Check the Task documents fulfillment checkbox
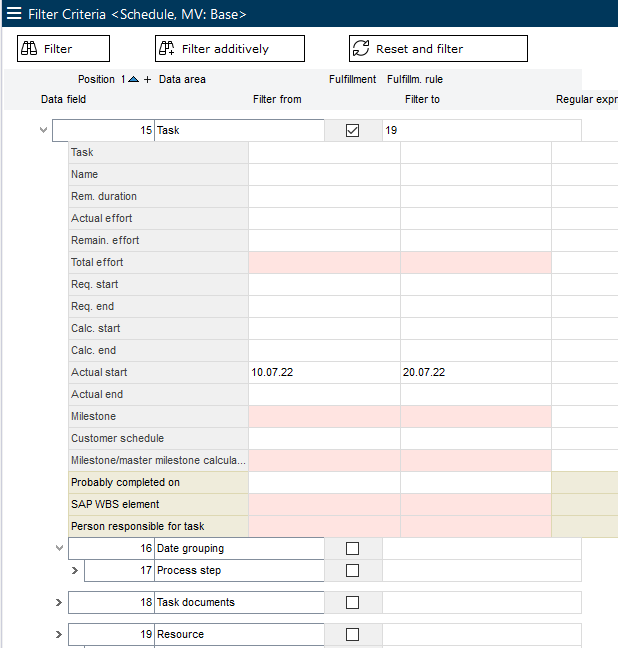This screenshot has width=618, height=648. pyautogui.click(x=352, y=602)
